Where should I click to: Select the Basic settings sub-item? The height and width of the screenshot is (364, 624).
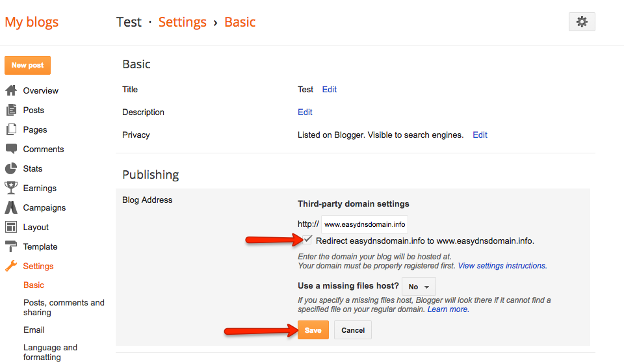point(34,285)
